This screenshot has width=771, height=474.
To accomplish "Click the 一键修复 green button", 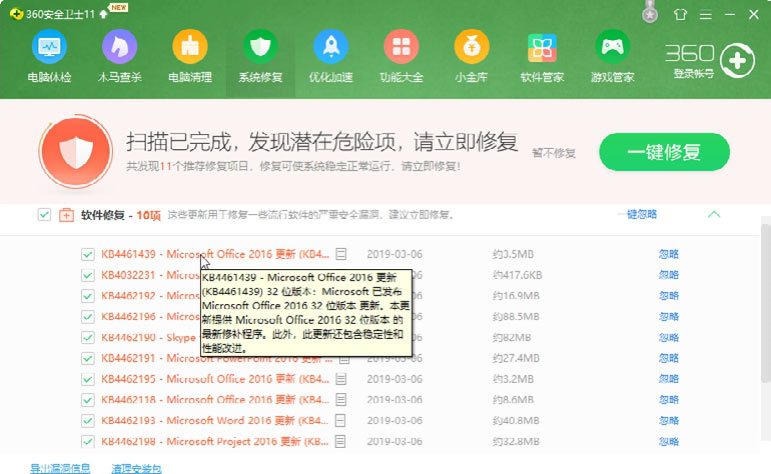I will (664, 152).
